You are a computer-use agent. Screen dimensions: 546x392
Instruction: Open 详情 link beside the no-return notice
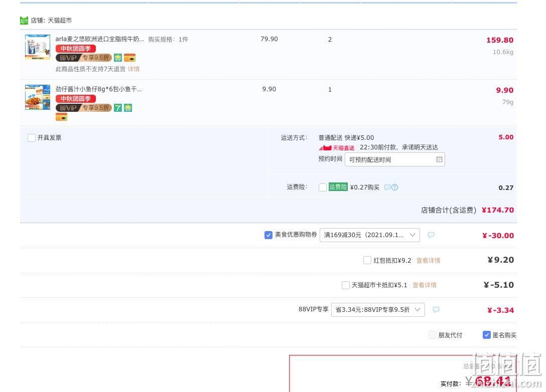(x=133, y=69)
